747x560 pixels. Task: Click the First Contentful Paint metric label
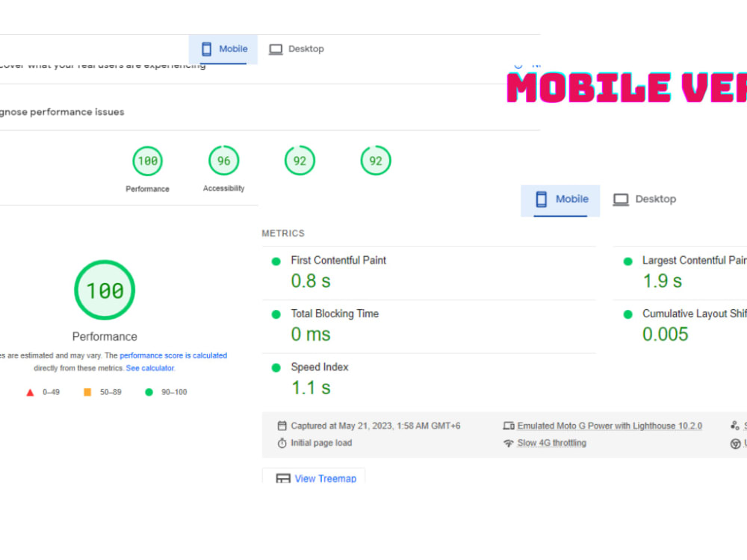click(338, 261)
